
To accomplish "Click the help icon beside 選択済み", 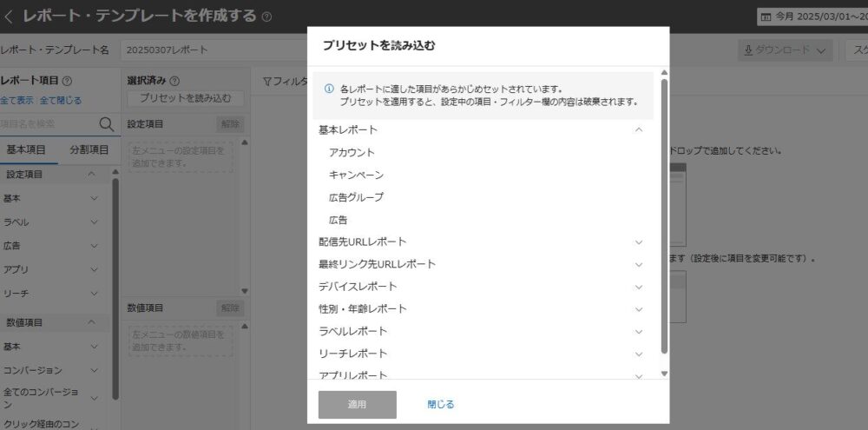I will pos(174,81).
